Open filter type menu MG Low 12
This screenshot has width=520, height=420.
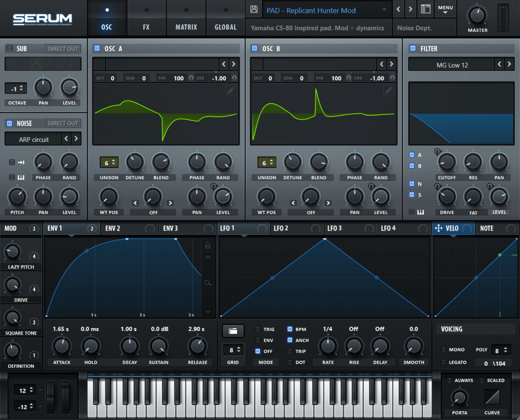452,65
